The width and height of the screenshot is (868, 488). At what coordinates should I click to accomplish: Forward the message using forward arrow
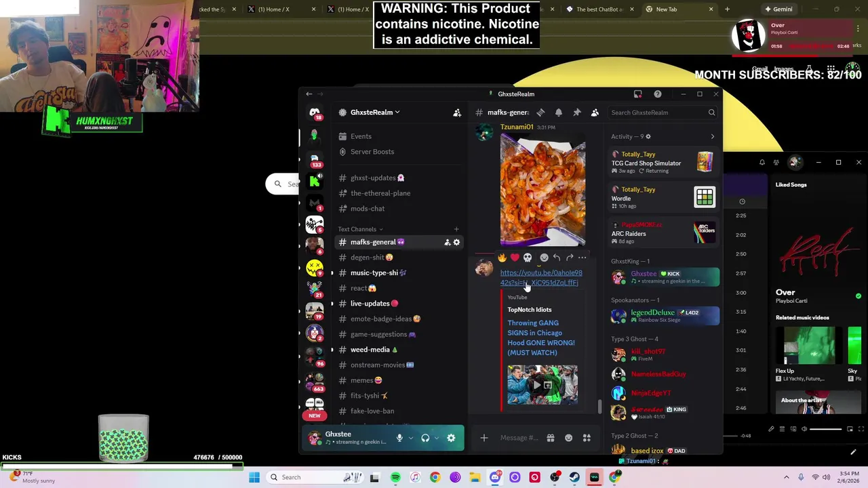click(570, 258)
